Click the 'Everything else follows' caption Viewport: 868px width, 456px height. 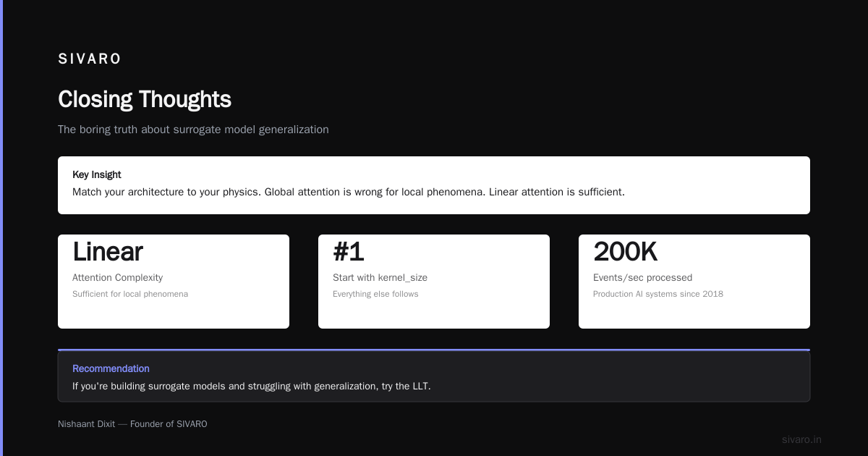[375, 294]
